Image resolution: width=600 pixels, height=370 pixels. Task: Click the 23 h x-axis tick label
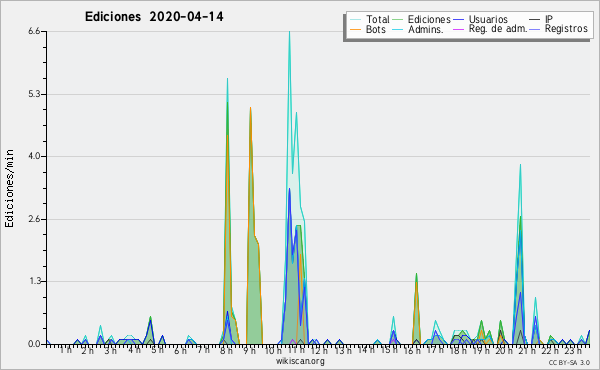point(573,350)
